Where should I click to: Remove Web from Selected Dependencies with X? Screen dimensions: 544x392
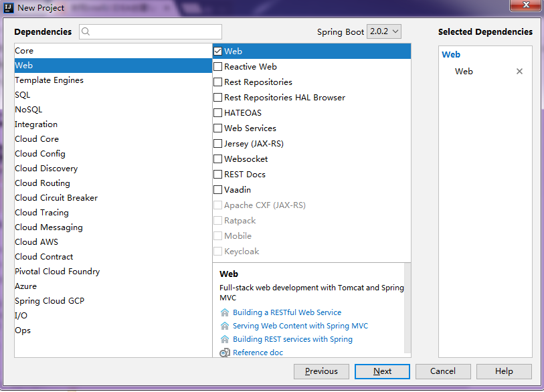click(x=519, y=71)
